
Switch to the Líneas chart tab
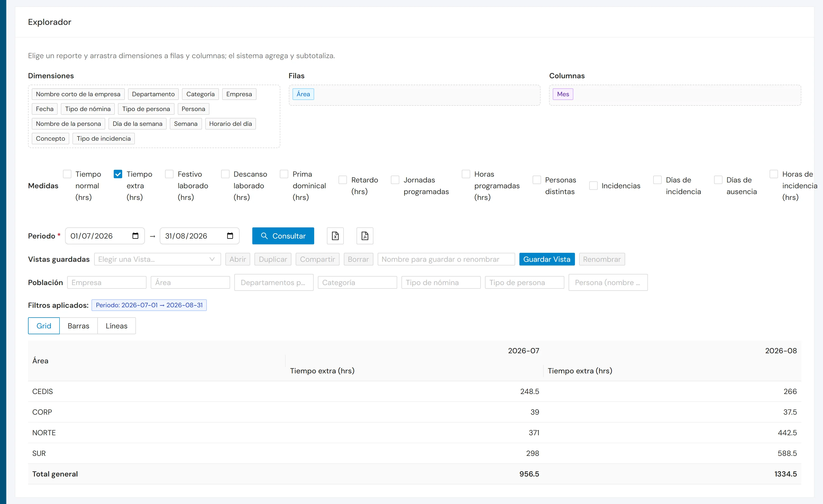click(x=117, y=326)
